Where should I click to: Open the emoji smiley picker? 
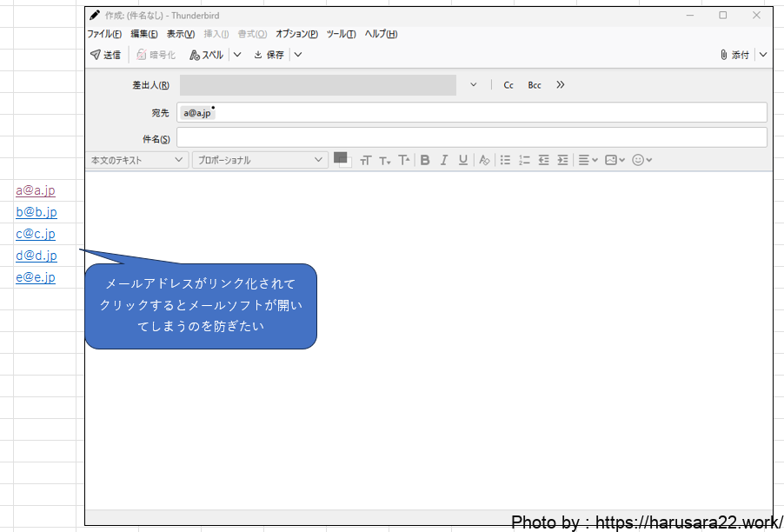641,160
